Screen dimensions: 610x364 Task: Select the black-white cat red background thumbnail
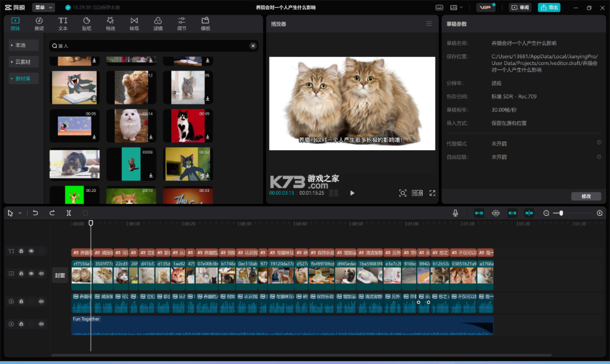188,126
